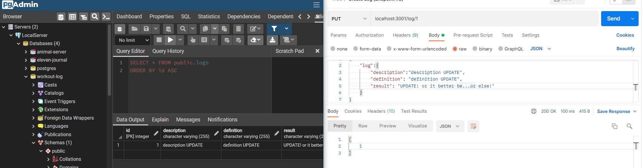Click the Delete trash can icon
The image size is (644, 168).
coord(238,29)
